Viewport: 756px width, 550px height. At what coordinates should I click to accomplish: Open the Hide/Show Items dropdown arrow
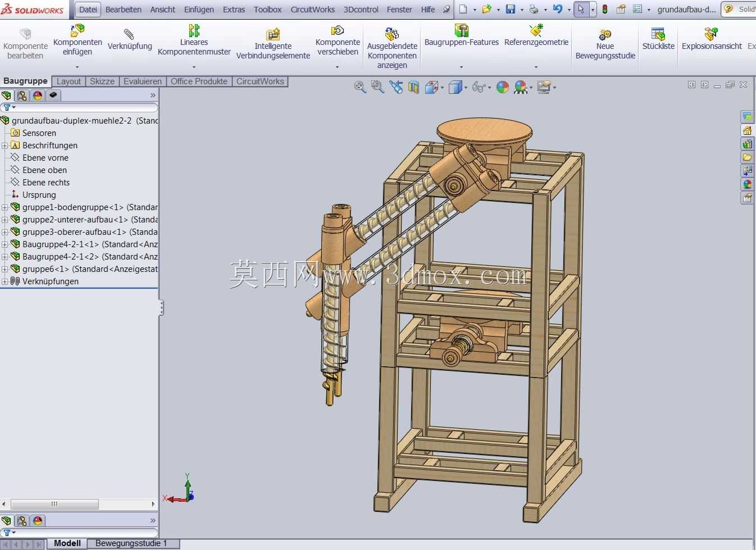tap(489, 88)
